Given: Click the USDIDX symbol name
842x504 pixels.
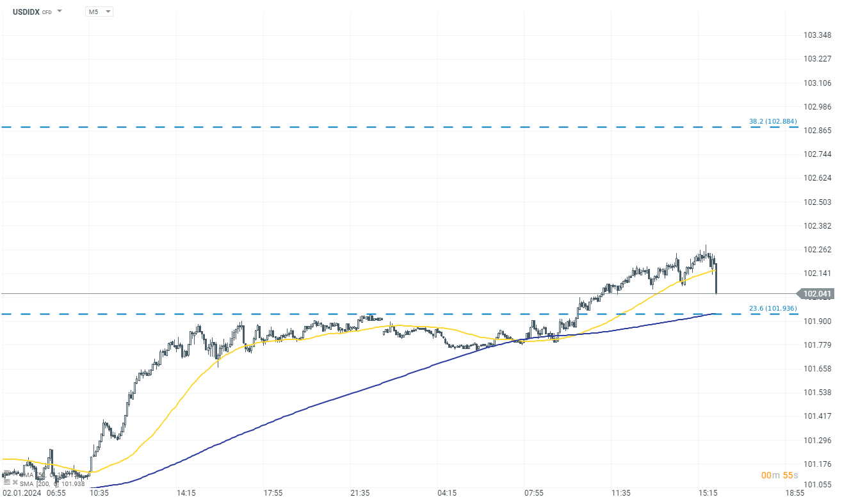Looking at the screenshot, I should pos(26,12).
